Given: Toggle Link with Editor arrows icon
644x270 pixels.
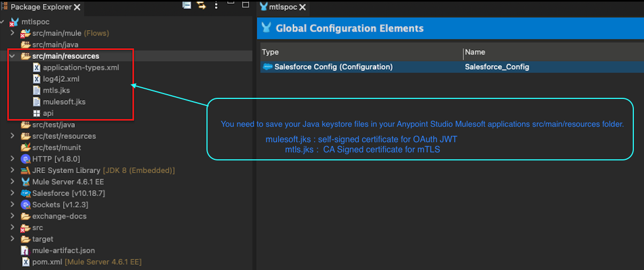Looking at the screenshot, I should pos(201,5).
